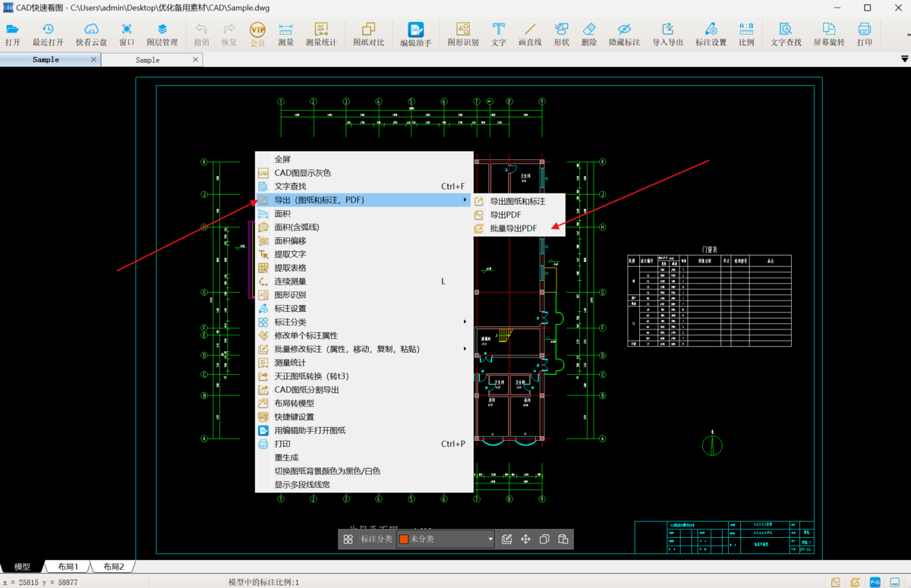Select 导出PDF in the export submenu
Screen dimensions: 911x588
point(505,215)
